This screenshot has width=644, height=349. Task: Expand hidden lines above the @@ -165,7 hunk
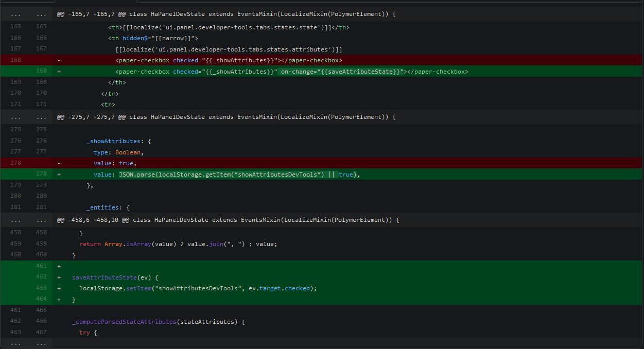click(x=26, y=14)
